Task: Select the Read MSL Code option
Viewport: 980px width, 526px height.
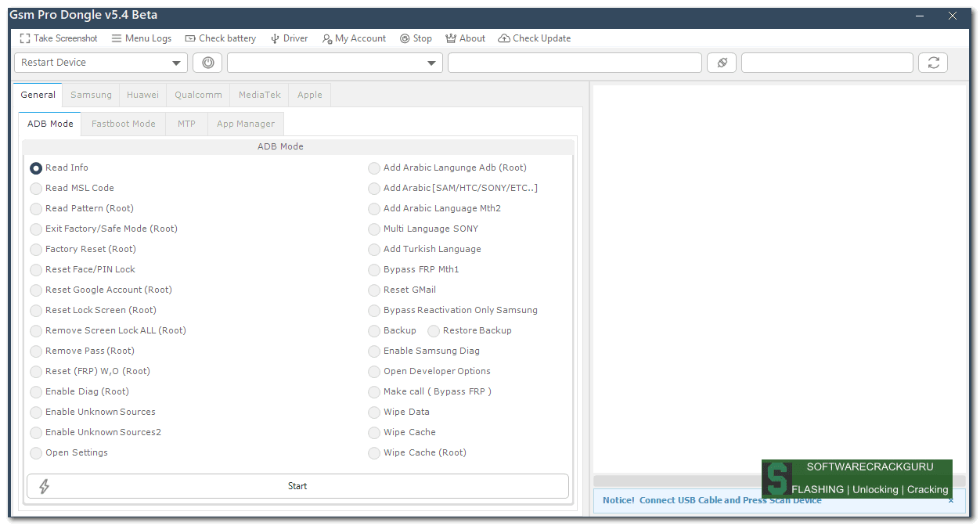Action: 72,188
